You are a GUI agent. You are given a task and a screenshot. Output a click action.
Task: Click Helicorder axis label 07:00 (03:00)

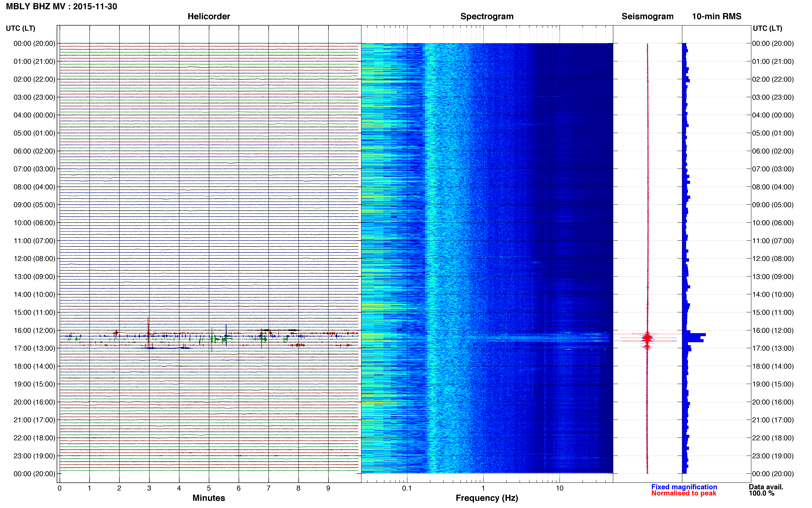pos(34,169)
